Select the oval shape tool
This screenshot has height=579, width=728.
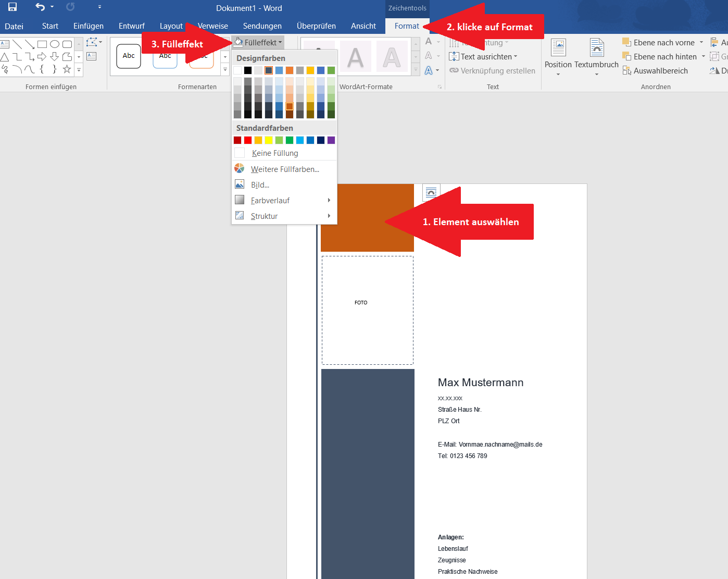pos(54,44)
